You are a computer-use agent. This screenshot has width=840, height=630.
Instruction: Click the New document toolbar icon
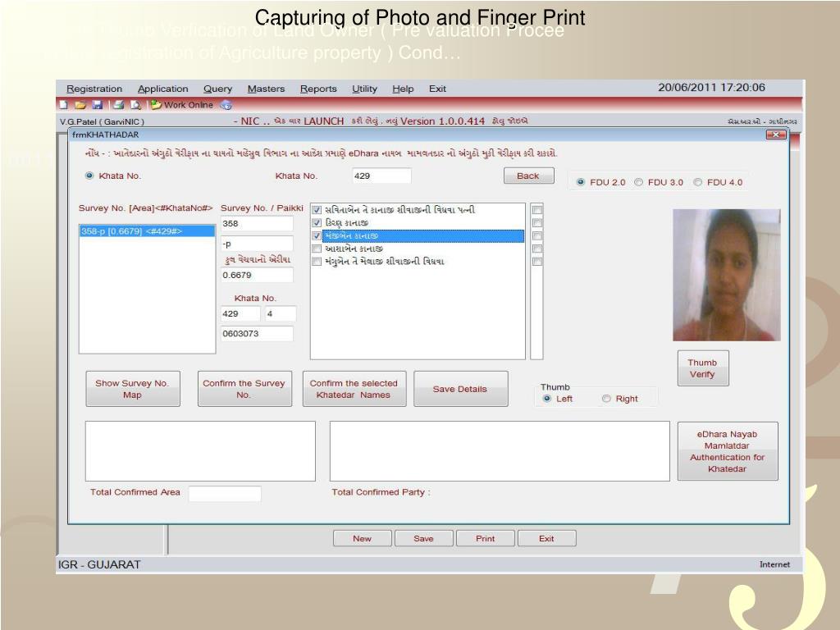[64, 105]
